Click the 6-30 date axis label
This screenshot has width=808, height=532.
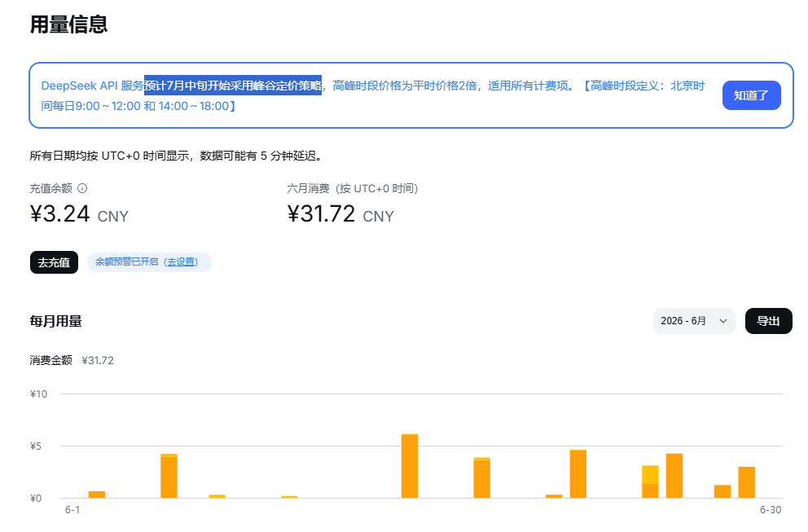[x=771, y=510]
